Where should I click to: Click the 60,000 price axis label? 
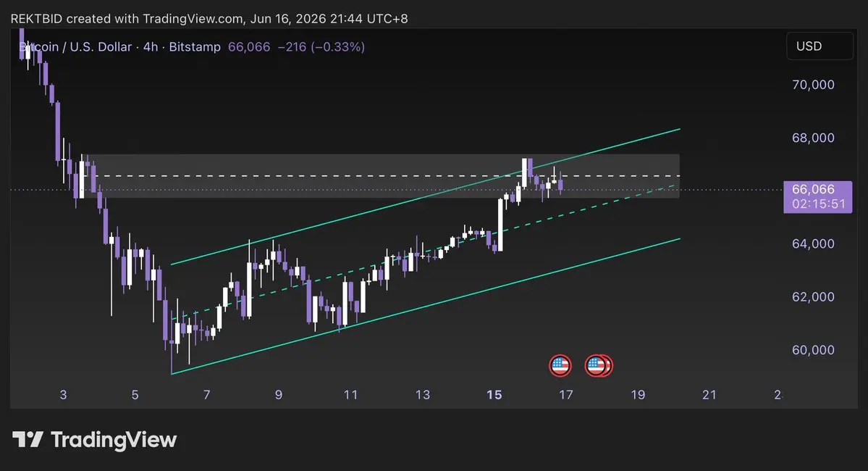tap(813, 350)
